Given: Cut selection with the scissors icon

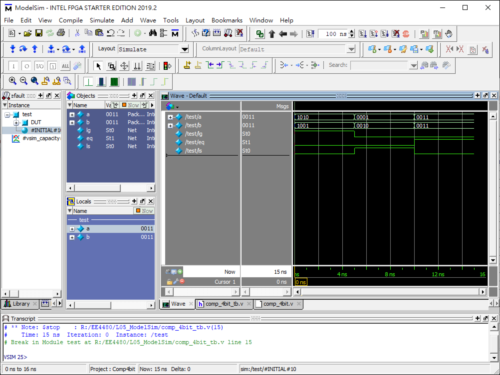Looking at the screenshot, I should pos(77,33).
